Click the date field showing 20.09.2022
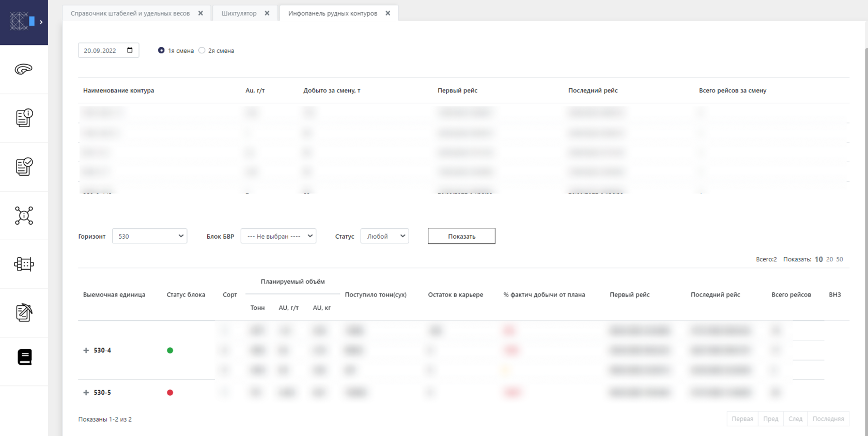Image resolution: width=868 pixels, height=436 pixels. tap(109, 50)
